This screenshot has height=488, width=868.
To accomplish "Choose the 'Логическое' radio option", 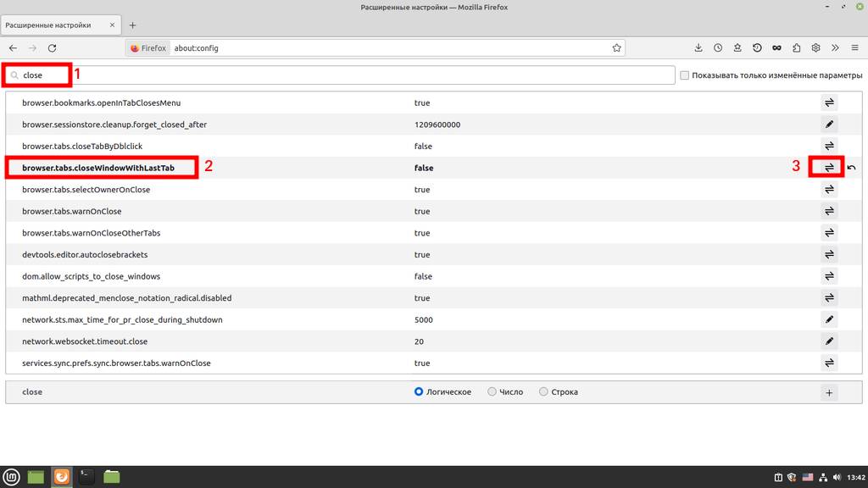I will (x=419, y=392).
